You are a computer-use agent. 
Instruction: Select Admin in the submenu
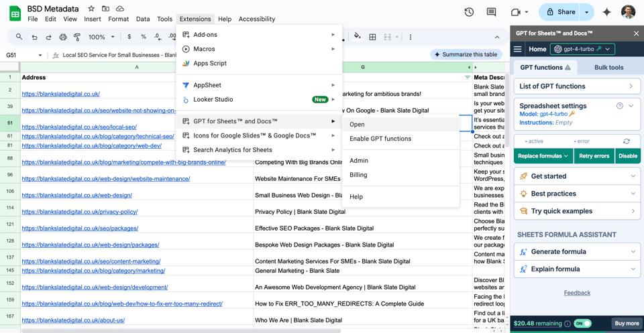pyautogui.click(x=400, y=160)
